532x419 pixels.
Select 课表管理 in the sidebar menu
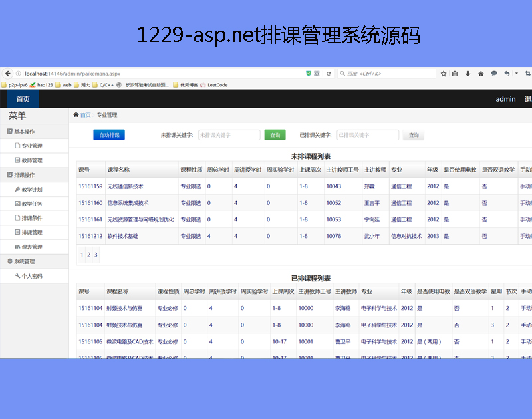coord(31,247)
